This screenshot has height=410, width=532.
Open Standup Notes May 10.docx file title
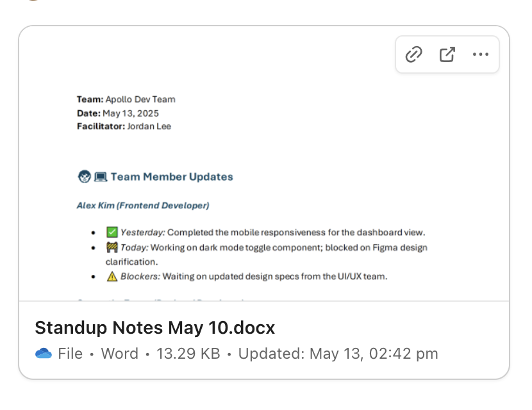(x=154, y=328)
